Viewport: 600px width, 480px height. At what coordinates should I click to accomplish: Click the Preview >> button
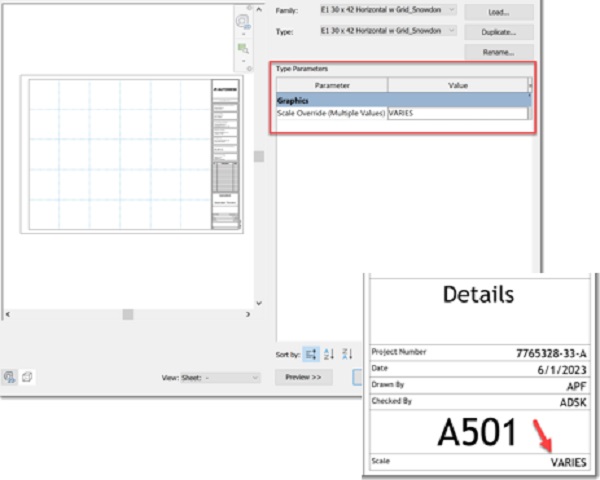click(x=303, y=378)
